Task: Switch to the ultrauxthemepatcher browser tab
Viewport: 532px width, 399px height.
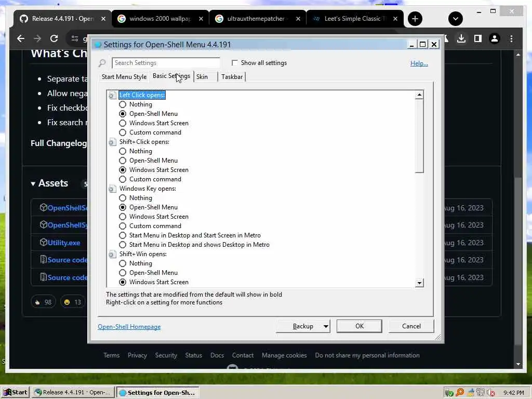Action: (x=257, y=19)
